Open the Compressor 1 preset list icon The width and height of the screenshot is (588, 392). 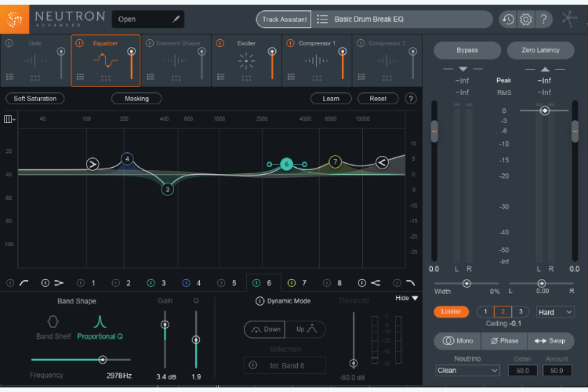click(x=291, y=77)
